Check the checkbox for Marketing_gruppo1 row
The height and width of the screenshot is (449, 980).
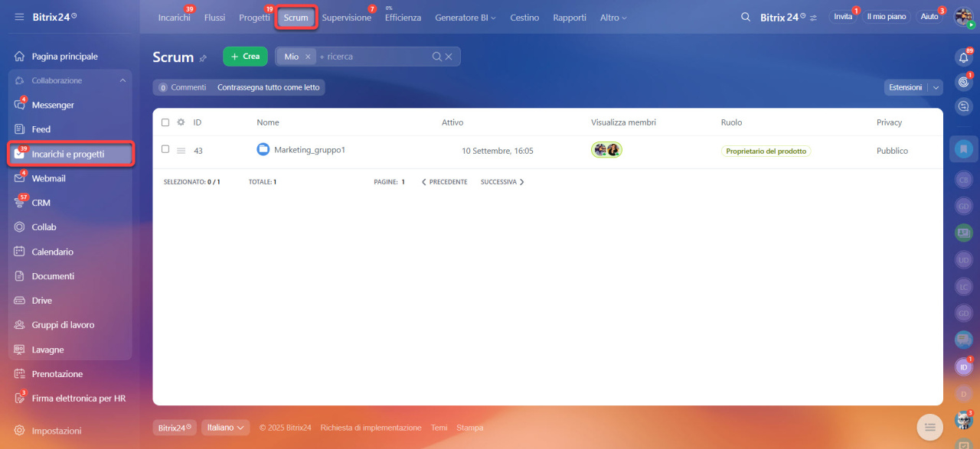[x=165, y=149]
